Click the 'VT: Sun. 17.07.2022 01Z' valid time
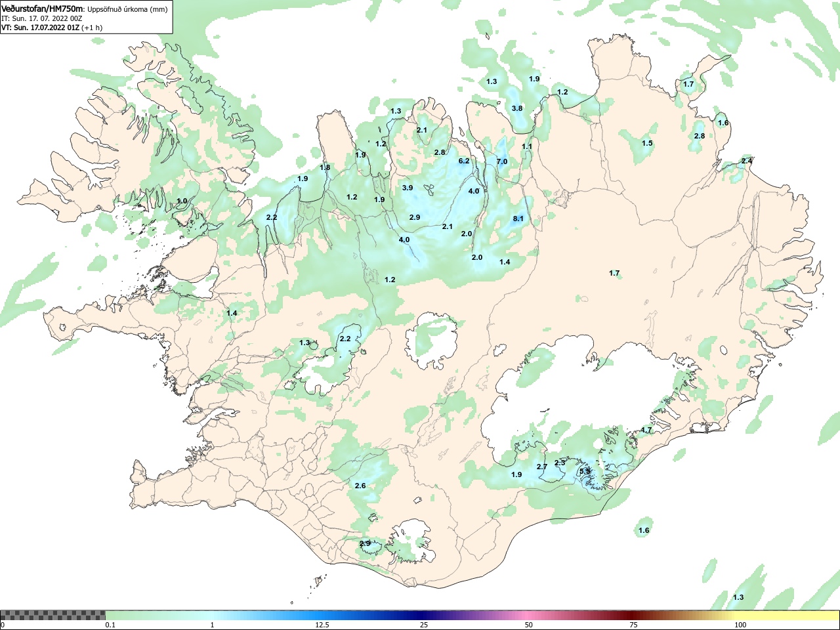The image size is (840, 630). [x=41, y=28]
